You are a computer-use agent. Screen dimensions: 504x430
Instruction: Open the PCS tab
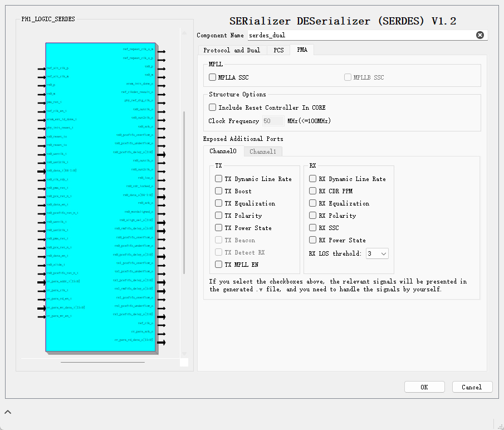[x=278, y=50]
